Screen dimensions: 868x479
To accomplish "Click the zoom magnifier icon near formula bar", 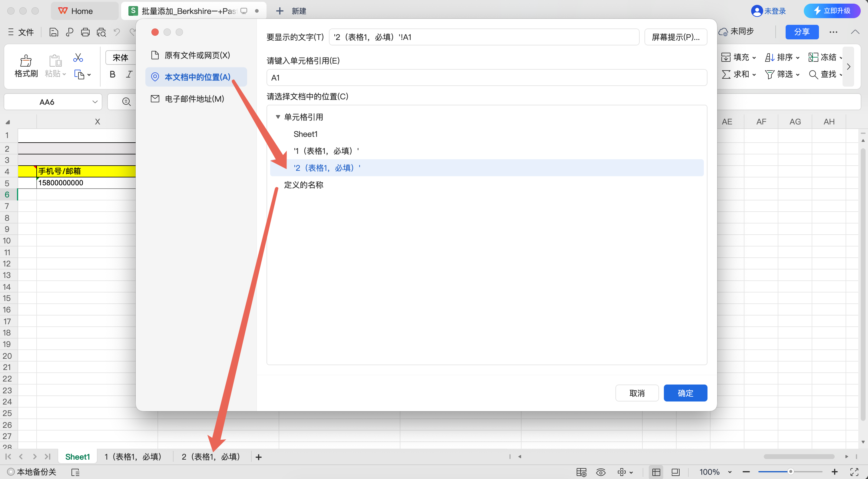I will (126, 102).
